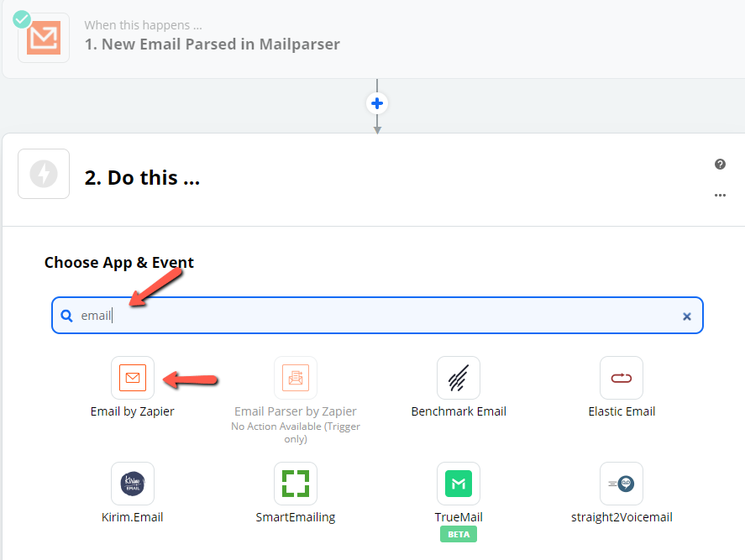Click the green checkmark on the Mailparser step

(22, 19)
